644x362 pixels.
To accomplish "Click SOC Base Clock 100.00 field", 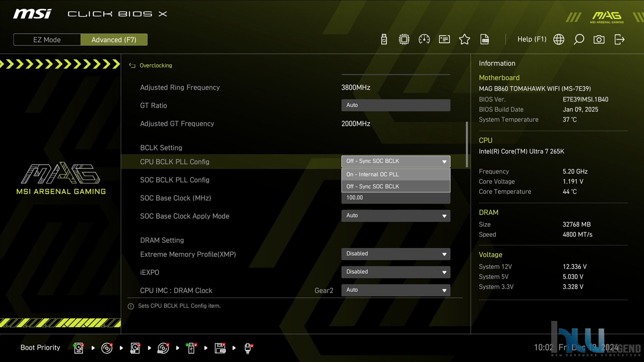I will pos(396,198).
